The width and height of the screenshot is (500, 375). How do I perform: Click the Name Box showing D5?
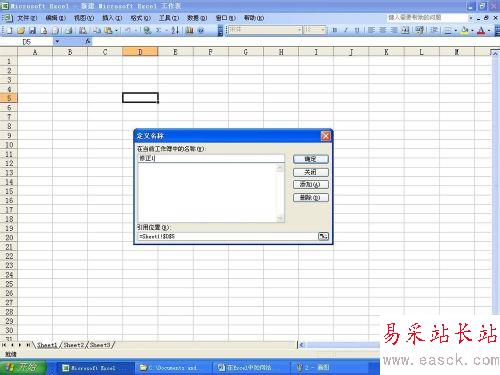point(27,41)
